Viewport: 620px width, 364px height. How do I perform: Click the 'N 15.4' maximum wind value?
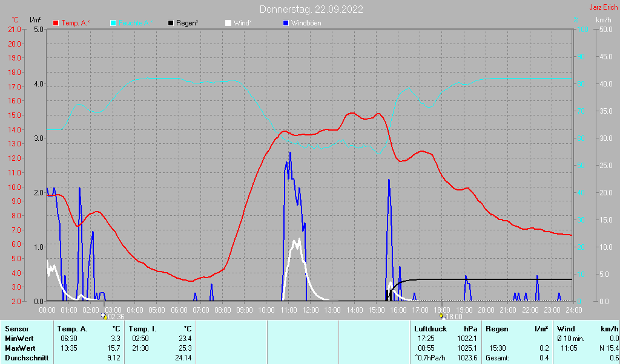(x=609, y=349)
